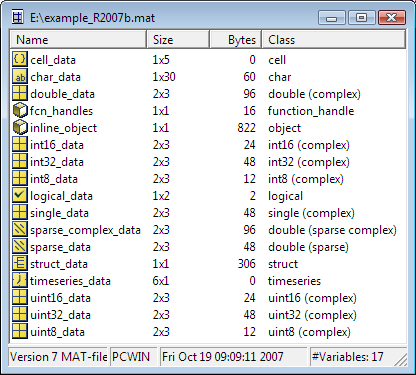This screenshot has height=375, width=416.
Task: Click the uint8_data matrix icon
Action: pos(20,331)
